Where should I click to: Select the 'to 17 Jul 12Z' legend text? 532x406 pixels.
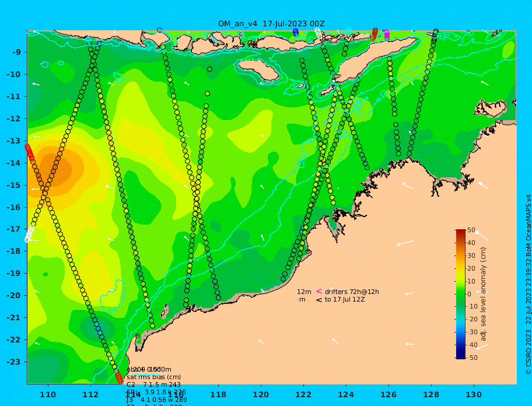tap(345, 299)
